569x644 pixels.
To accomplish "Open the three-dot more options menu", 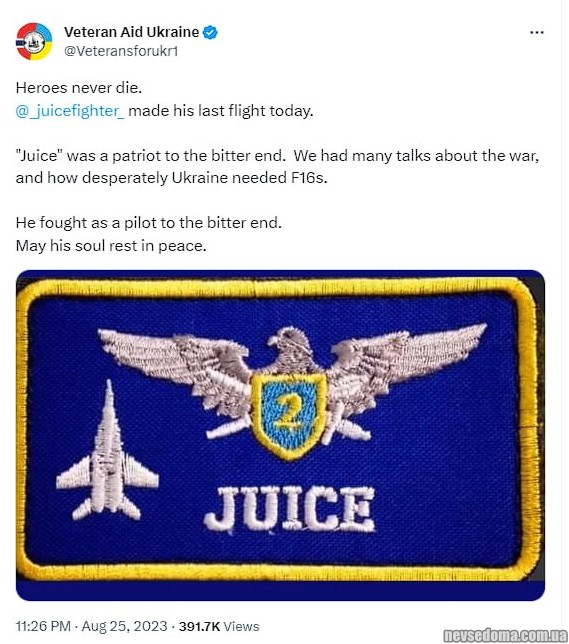I will click(537, 32).
